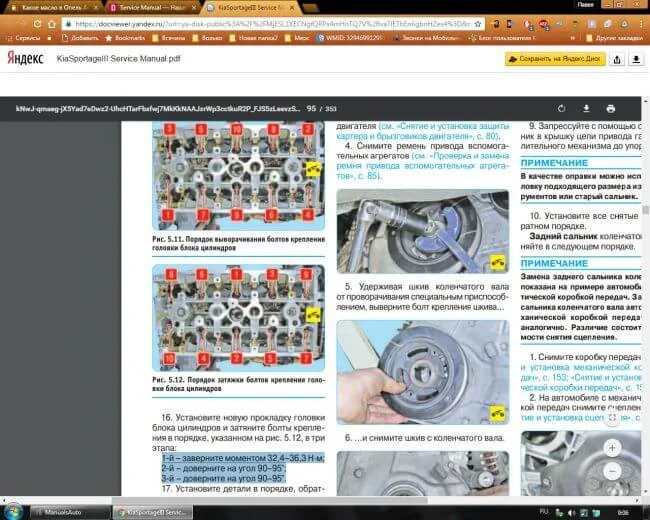Open the Windows Start menu

(14, 511)
